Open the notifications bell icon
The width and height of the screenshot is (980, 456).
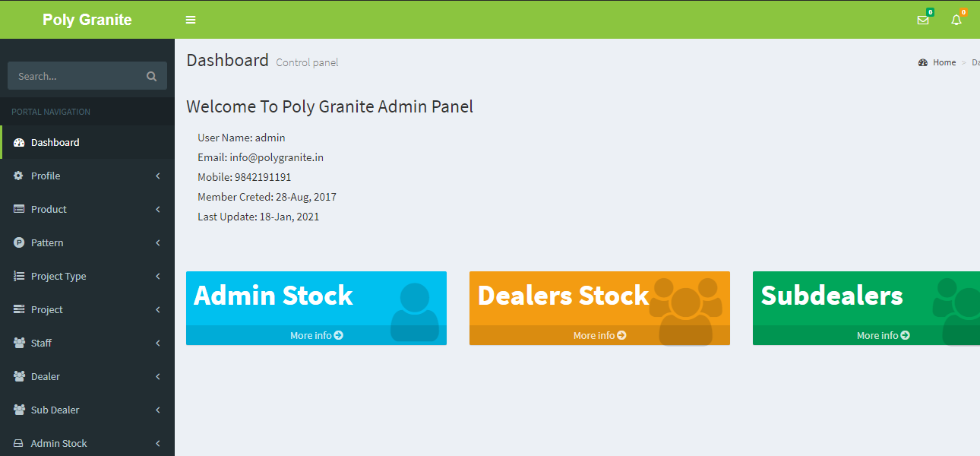pos(956,21)
